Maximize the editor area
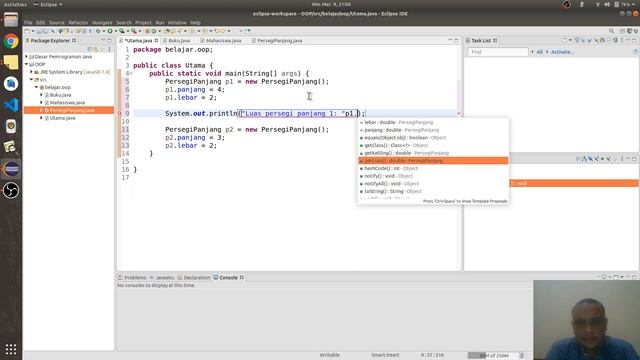The image size is (640, 360). click(457, 40)
